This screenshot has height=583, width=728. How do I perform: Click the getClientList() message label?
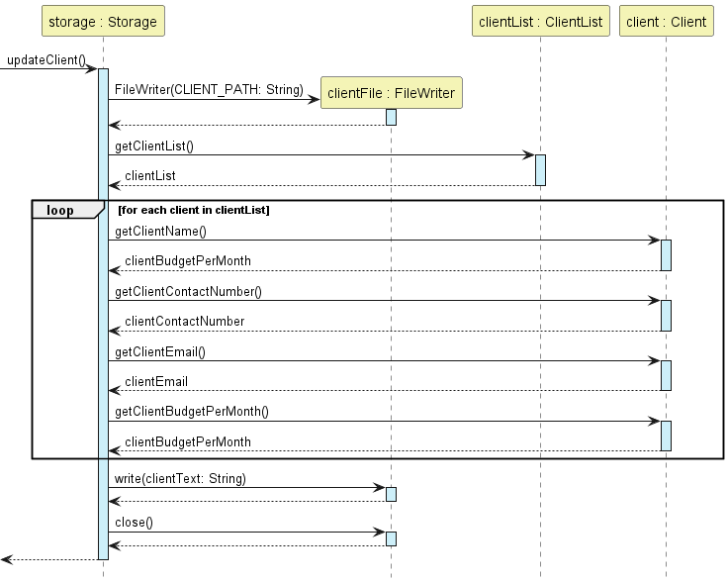(154, 146)
